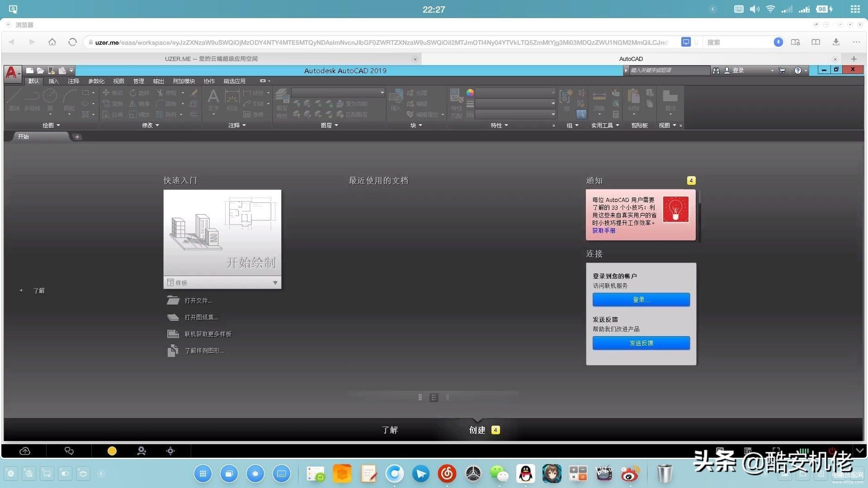Open WeChat from the dock
This screenshot has width=868, height=488.
click(500, 474)
